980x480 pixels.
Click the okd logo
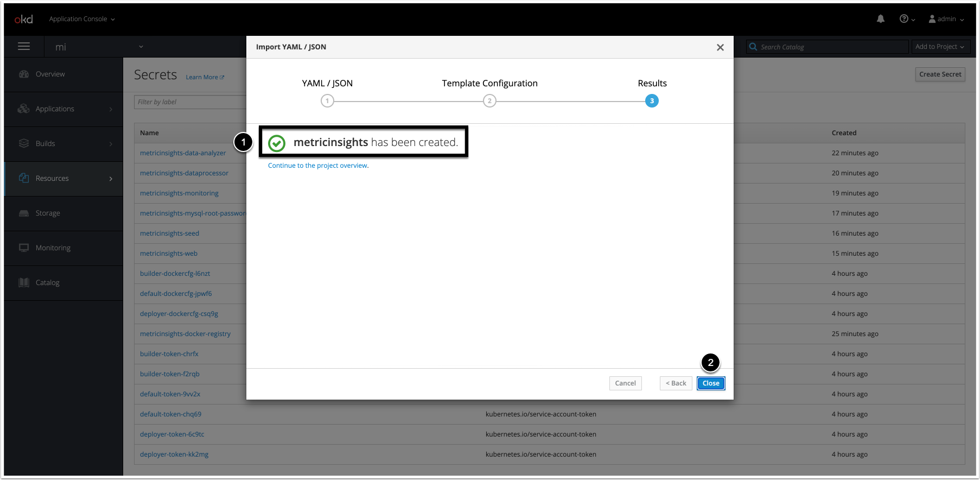23,19
